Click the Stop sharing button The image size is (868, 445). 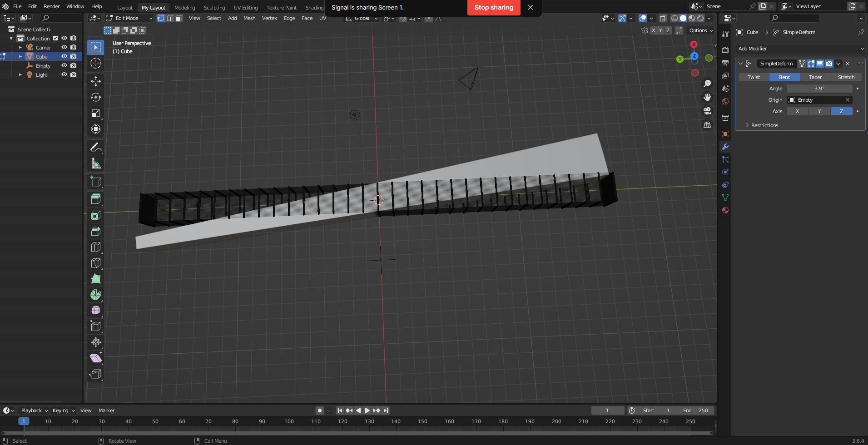tap(494, 7)
